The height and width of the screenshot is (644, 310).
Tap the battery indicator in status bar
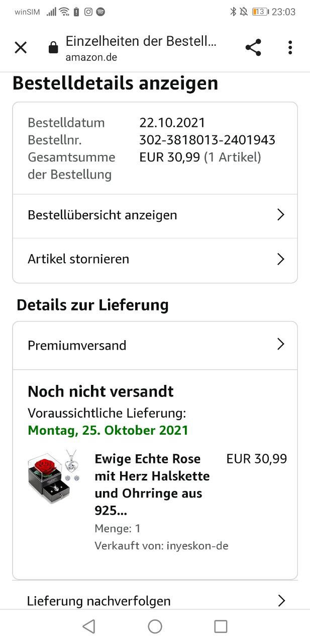[260, 12]
